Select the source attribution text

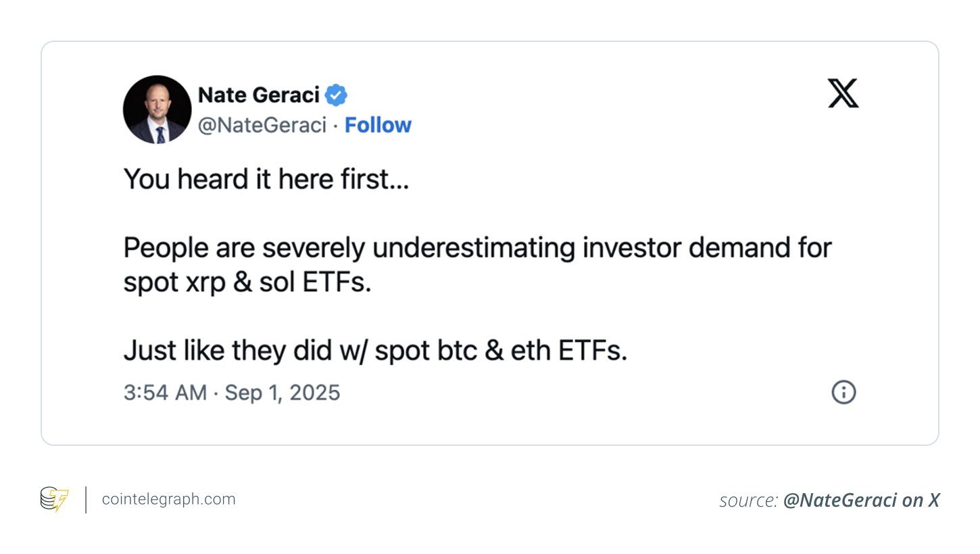pos(829,500)
